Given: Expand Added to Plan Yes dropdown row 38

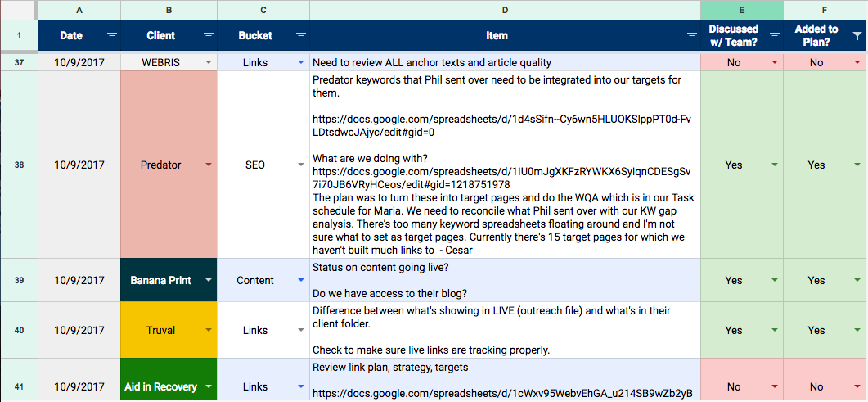Looking at the screenshot, I should (x=857, y=165).
